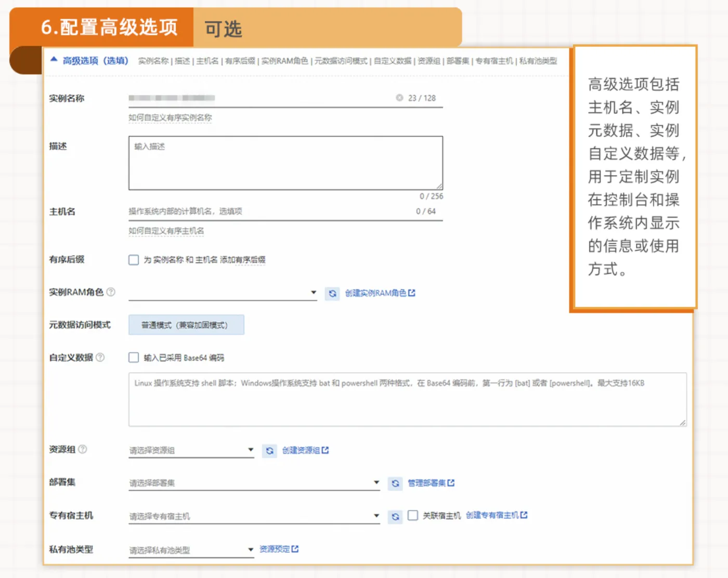Check the 输入已采用 Base64 编码 checkbox
This screenshot has height=578, width=728.
(134, 357)
